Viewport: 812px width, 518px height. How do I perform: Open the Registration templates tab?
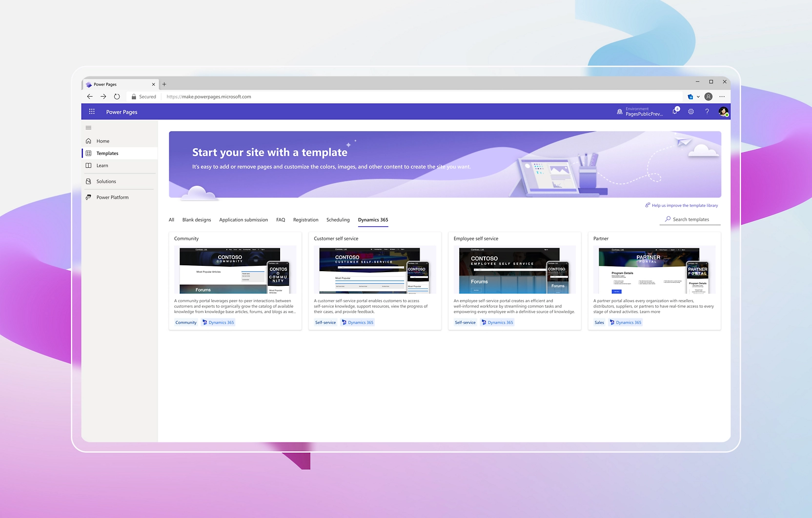[x=305, y=220]
